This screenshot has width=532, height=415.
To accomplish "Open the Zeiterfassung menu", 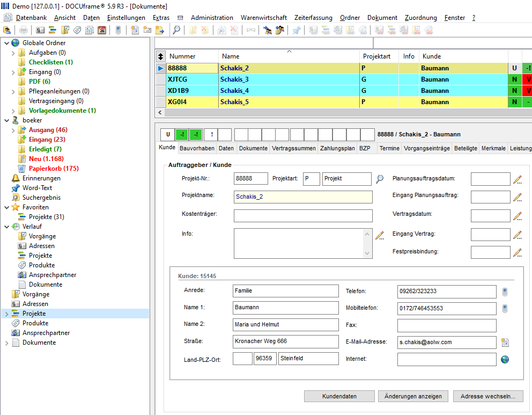I will point(313,18).
